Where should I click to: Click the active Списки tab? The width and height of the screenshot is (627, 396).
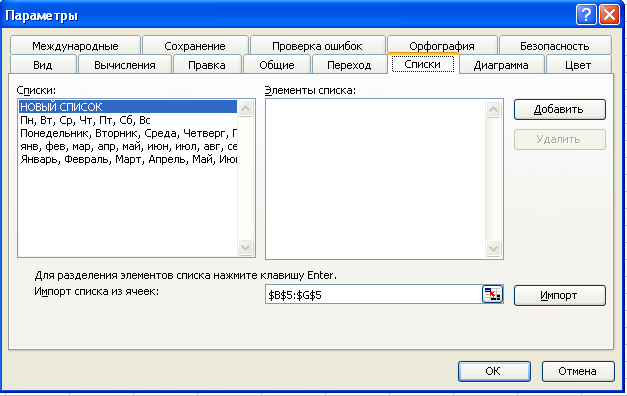(x=423, y=64)
